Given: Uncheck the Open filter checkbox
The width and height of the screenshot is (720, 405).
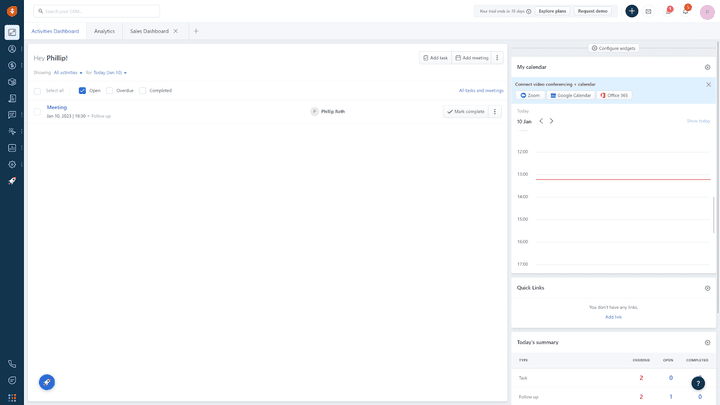Looking at the screenshot, I should pyautogui.click(x=82, y=90).
